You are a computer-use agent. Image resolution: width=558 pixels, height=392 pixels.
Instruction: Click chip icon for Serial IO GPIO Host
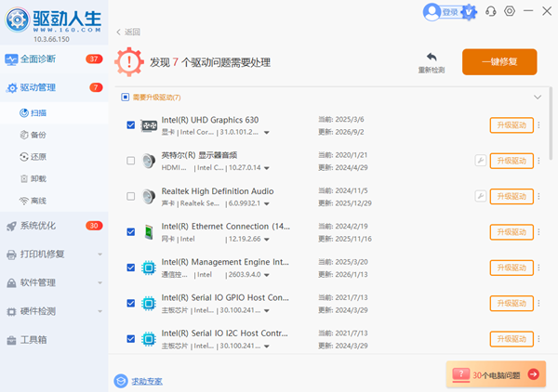tap(149, 303)
